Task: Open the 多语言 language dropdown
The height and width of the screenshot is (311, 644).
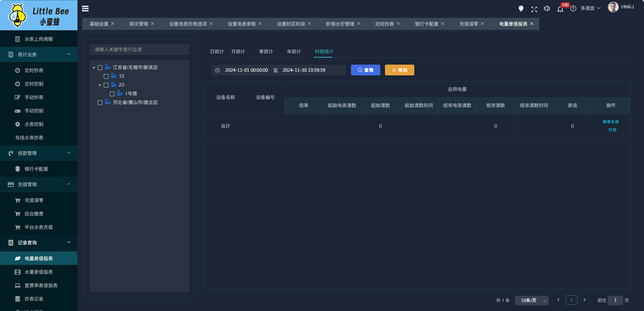Action: coord(590,9)
